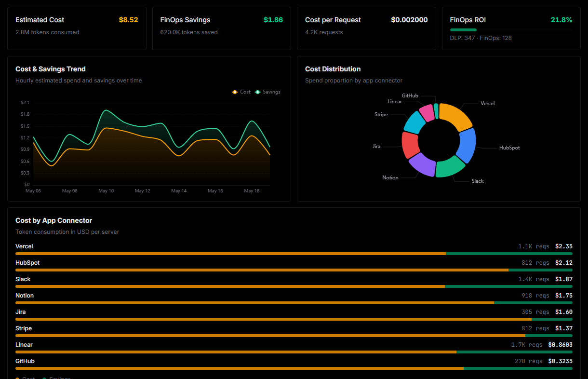
Task: Click the Stripe row name in connector list
Action: (x=24, y=328)
